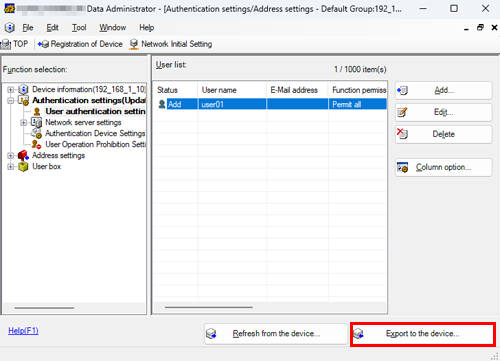
Task: Expand the Network server settings node
Action: click(24, 123)
